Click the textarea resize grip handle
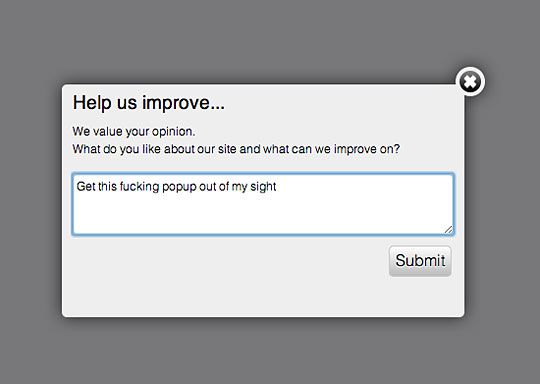The width and height of the screenshot is (540, 384). [x=448, y=230]
